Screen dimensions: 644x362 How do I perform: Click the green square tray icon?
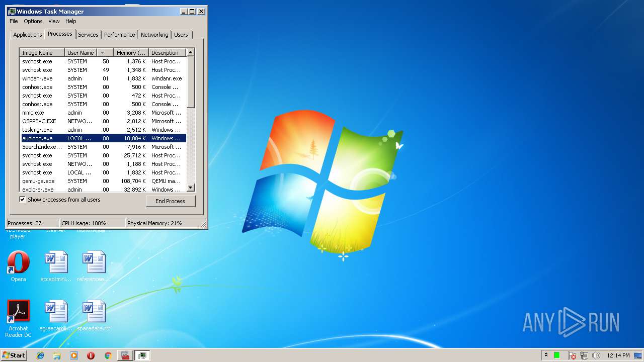point(557,355)
